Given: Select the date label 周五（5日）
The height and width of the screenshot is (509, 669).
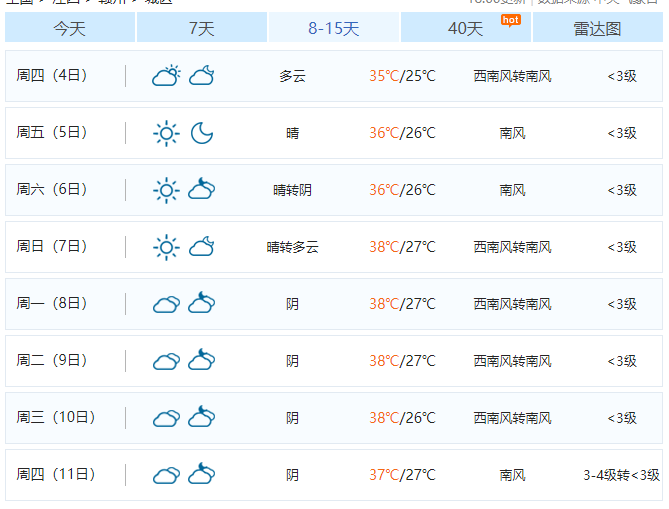Looking at the screenshot, I should point(52,133).
